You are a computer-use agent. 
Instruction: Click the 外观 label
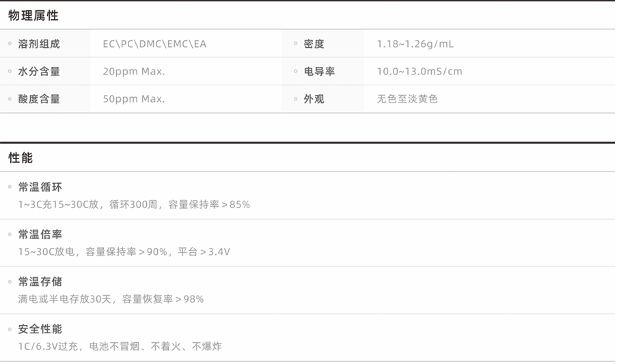click(x=314, y=99)
